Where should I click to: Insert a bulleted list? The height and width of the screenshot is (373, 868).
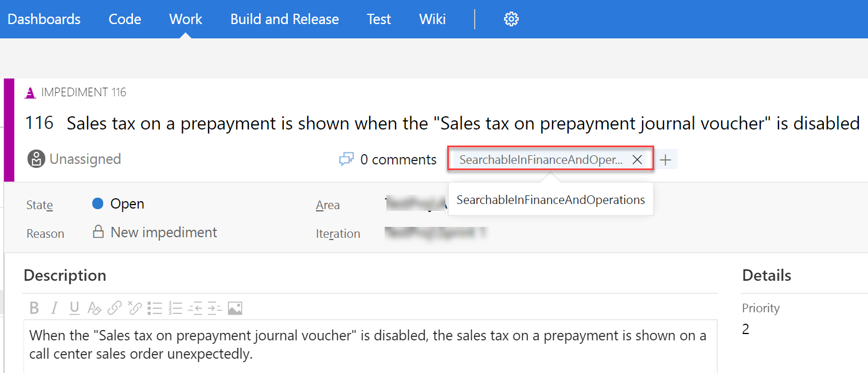pyautogui.click(x=155, y=308)
